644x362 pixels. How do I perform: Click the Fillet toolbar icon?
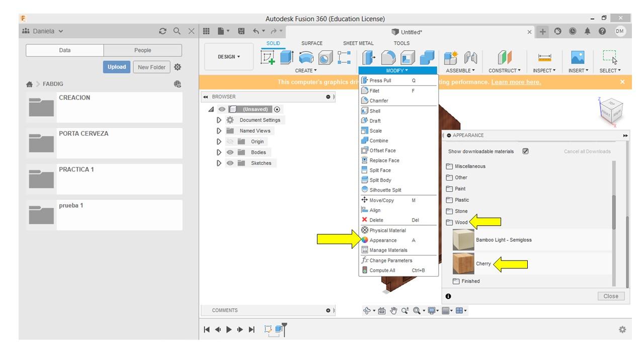388,58
